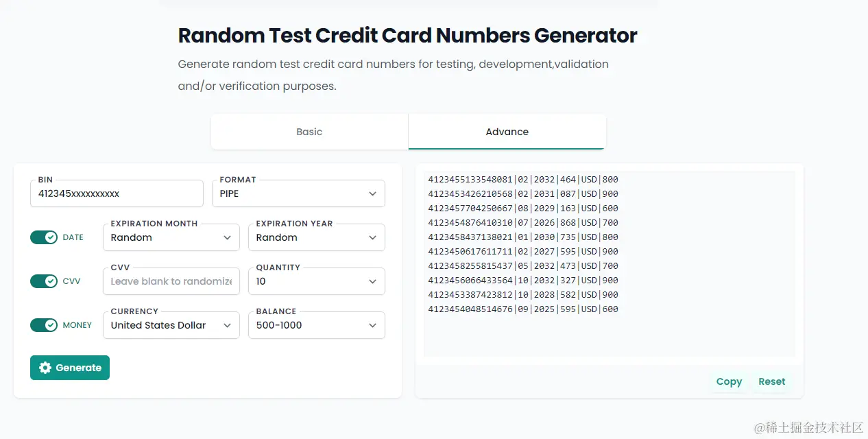
Task: Toggle the DATE switch off
Action: coord(44,237)
